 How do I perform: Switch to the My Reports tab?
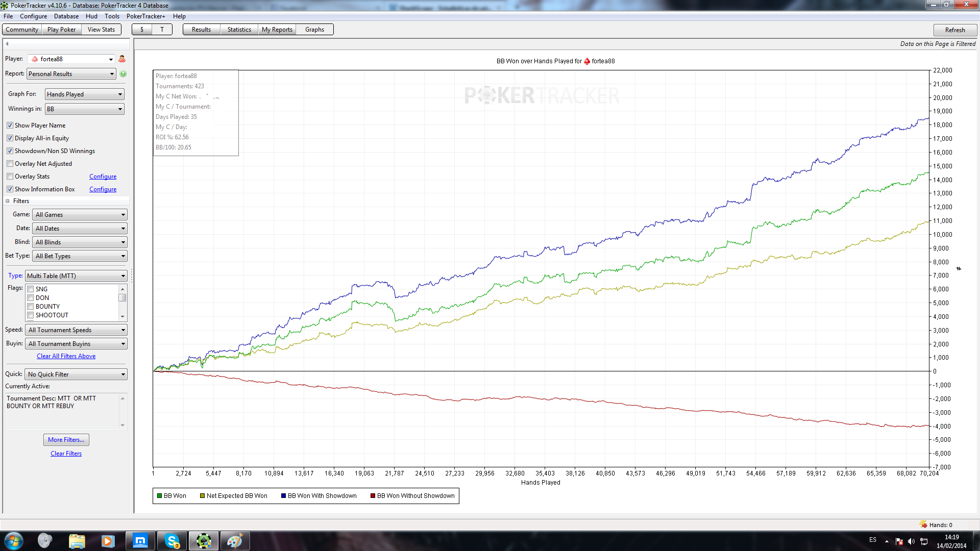click(277, 30)
